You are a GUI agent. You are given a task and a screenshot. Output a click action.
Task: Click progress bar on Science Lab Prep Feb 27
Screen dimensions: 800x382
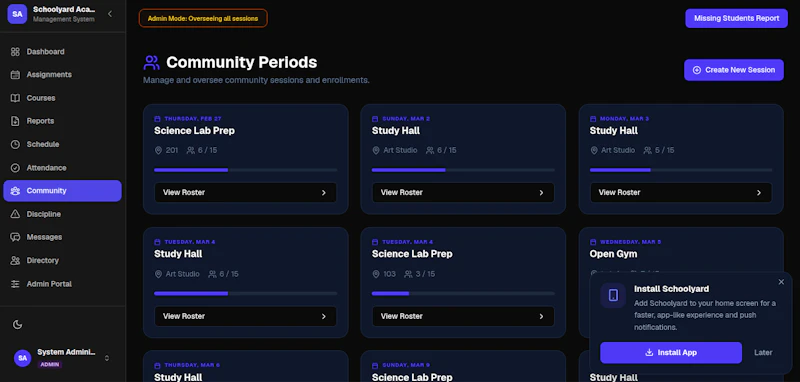tap(245, 170)
